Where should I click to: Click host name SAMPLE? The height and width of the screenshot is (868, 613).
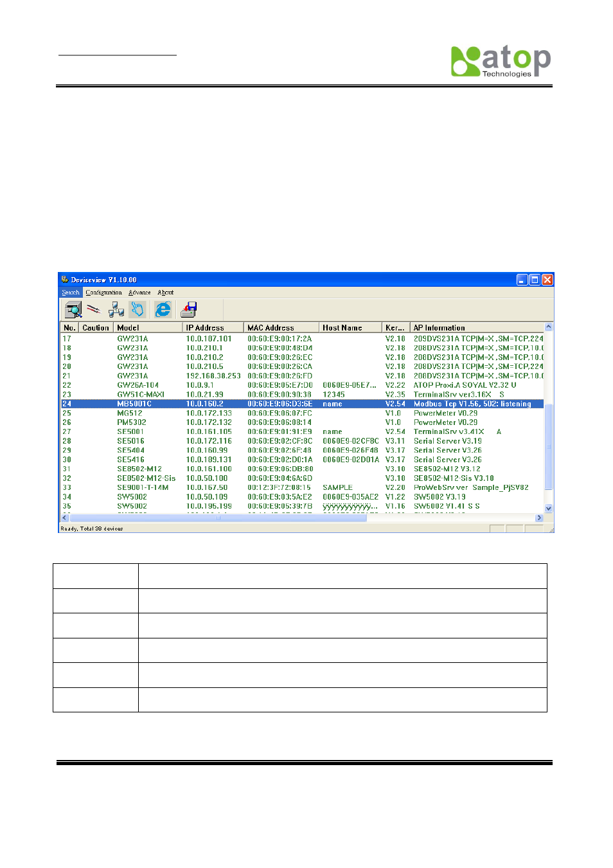pyautogui.click(x=337, y=488)
